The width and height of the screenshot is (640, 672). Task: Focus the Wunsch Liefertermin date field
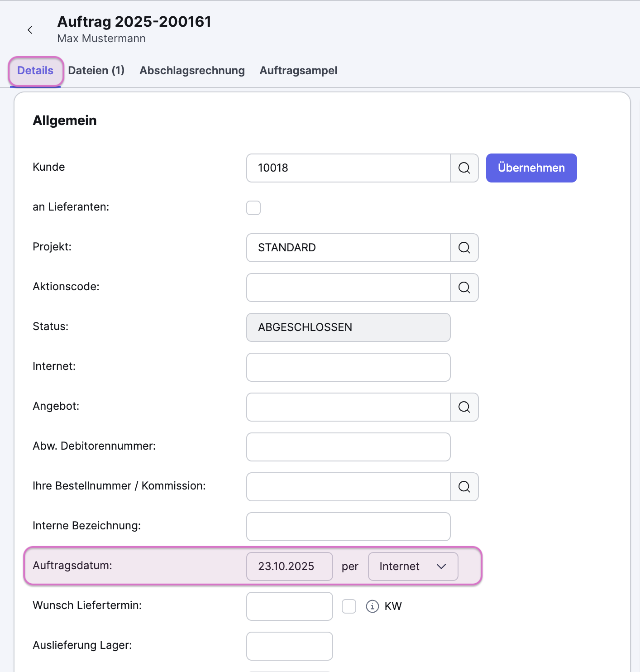[x=289, y=606]
